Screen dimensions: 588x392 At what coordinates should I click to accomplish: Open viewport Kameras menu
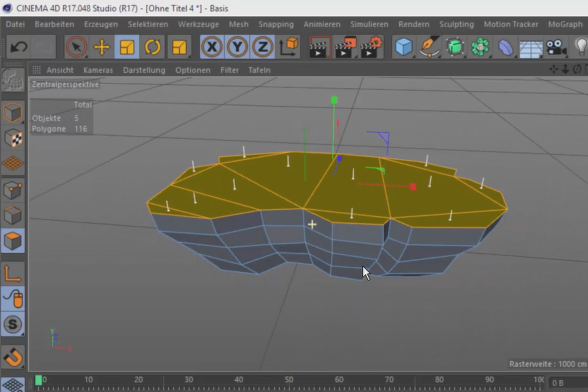[x=98, y=70]
